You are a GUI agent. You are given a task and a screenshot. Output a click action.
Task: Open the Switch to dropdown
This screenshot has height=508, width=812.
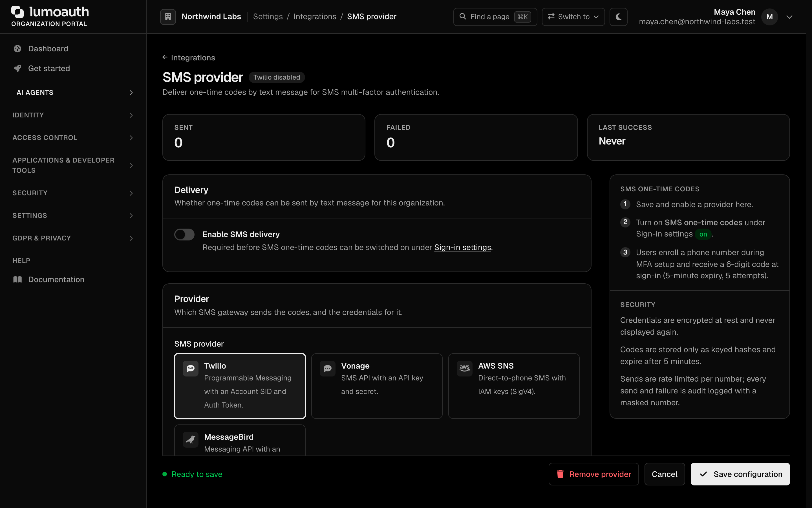click(573, 16)
